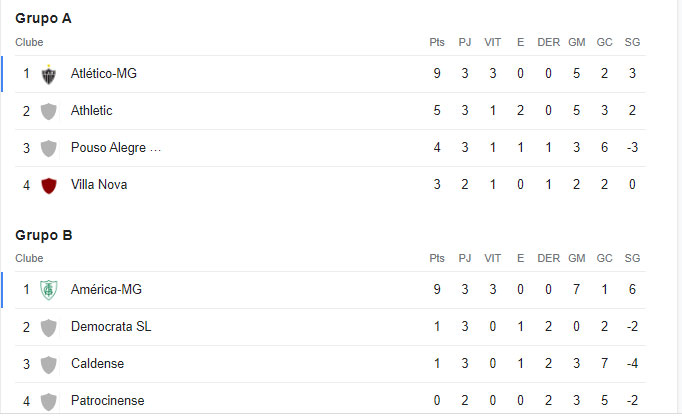
Task: Click the Caldense shield icon
Action: coord(49,364)
